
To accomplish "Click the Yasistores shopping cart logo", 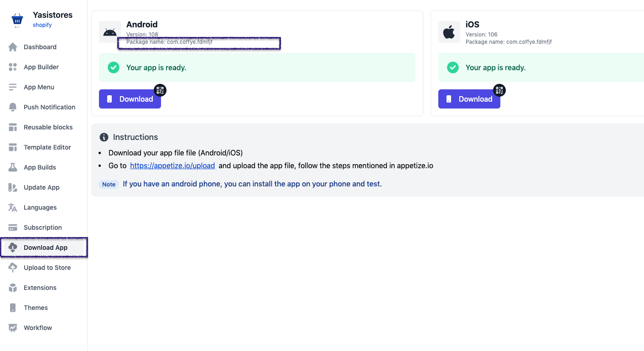I will (x=17, y=19).
